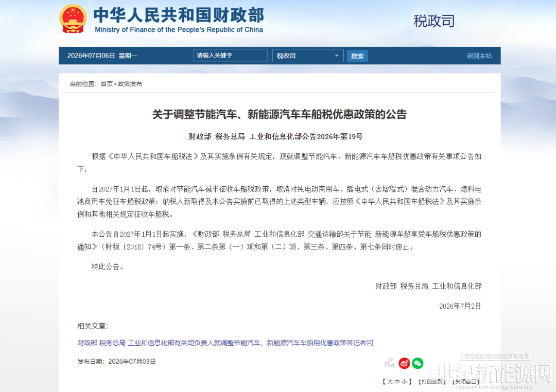The height and width of the screenshot is (392, 556).
Task: Click the 搜索 search button
Action: point(357,56)
